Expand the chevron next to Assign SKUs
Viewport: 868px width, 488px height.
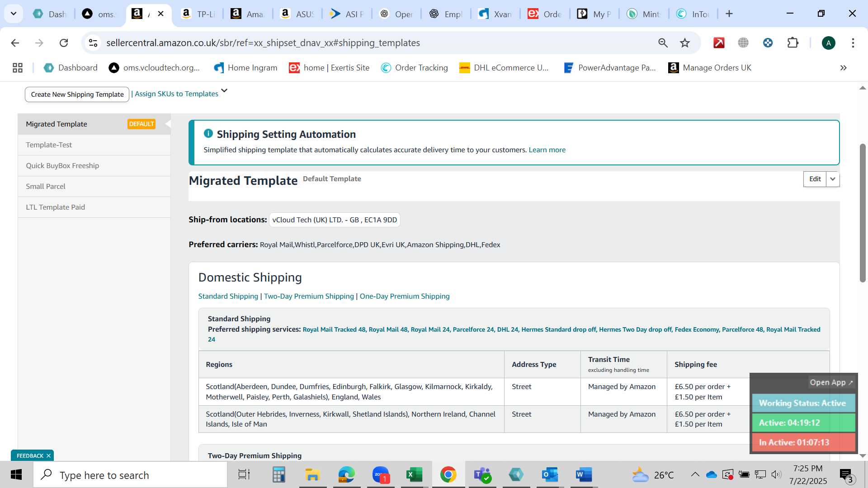[224, 91]
